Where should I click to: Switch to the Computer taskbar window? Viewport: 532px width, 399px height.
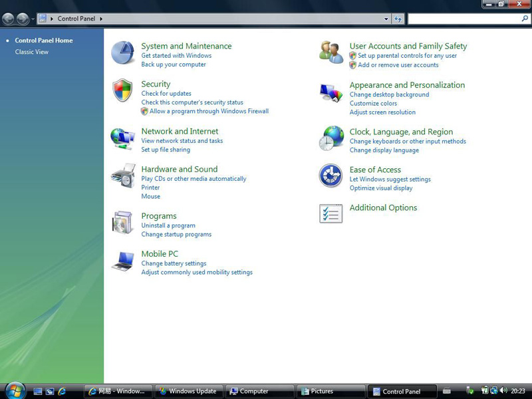[260, 391]
